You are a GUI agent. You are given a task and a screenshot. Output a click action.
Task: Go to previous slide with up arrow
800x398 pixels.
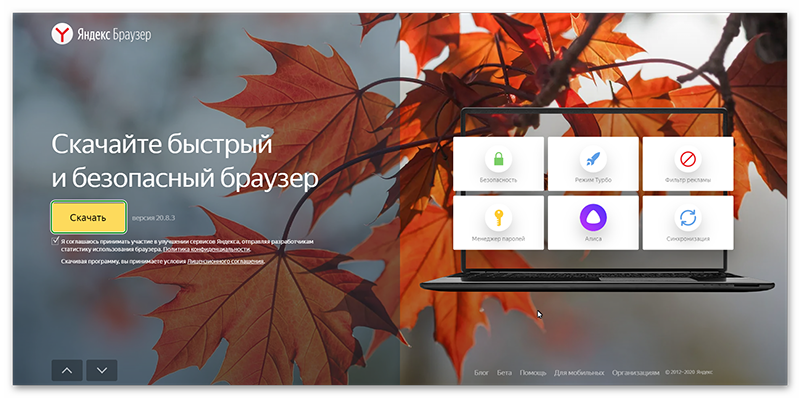67,370
